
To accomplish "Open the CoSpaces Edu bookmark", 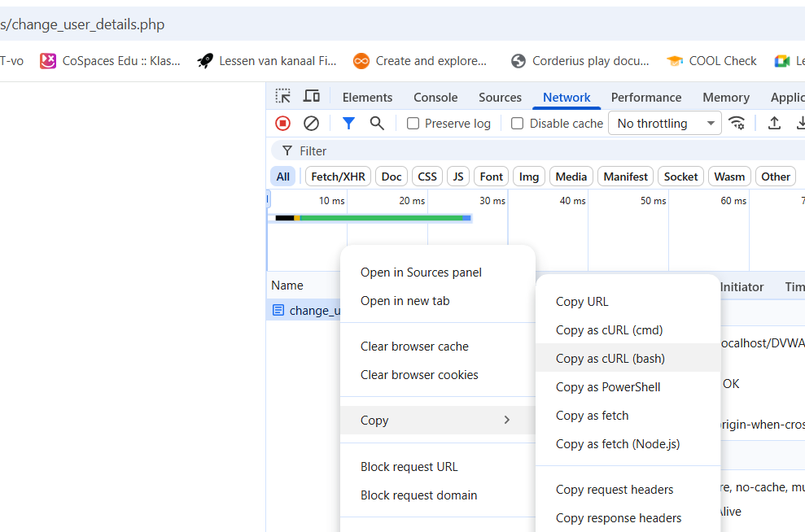I will coord(110,61).
